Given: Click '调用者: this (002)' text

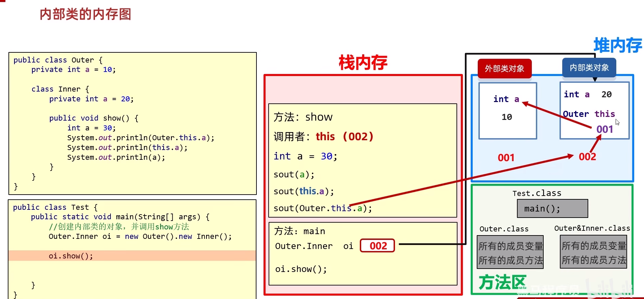Looking at the screenshot, I should tap(323, 136).
